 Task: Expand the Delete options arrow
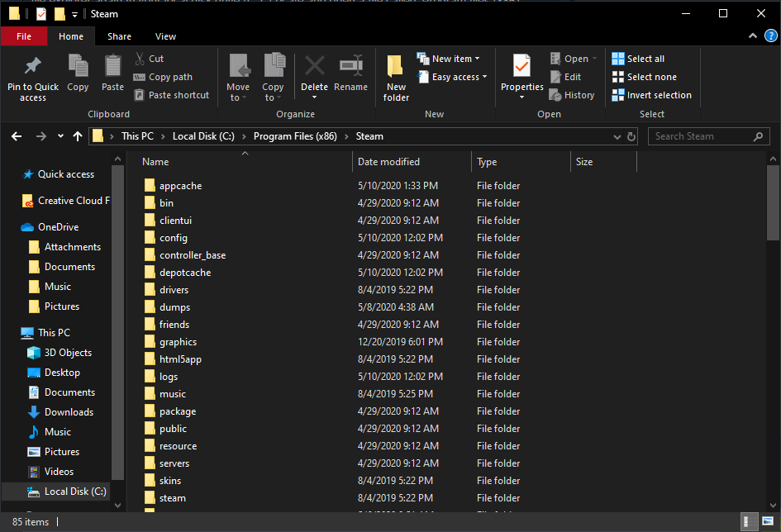pos(314,97)
